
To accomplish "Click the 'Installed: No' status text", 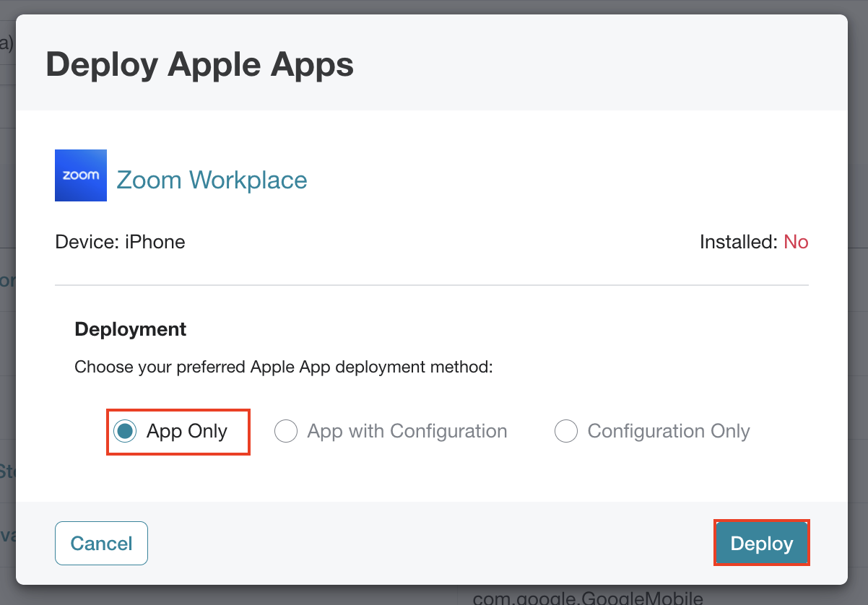I will (x=754, y=242).
